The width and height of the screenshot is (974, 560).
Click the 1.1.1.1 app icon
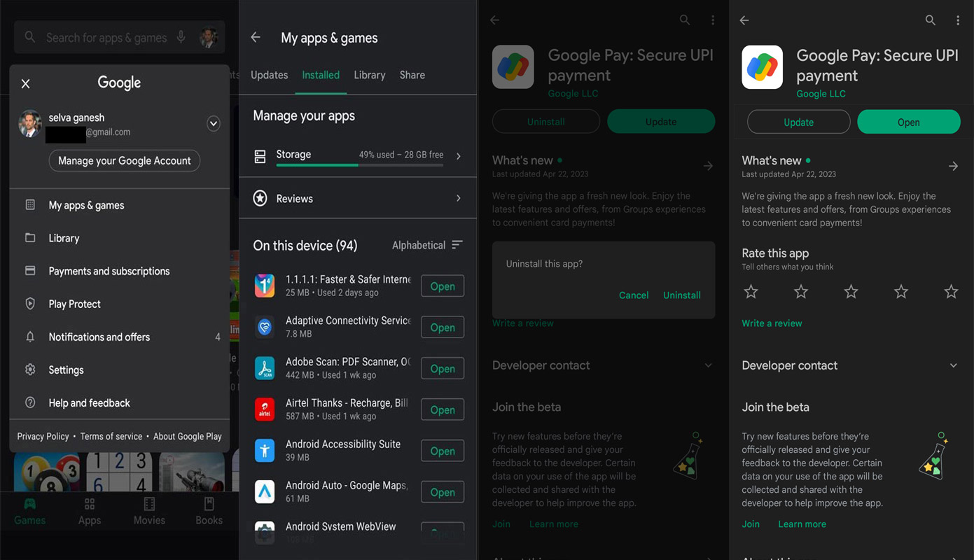coord(265,286)
